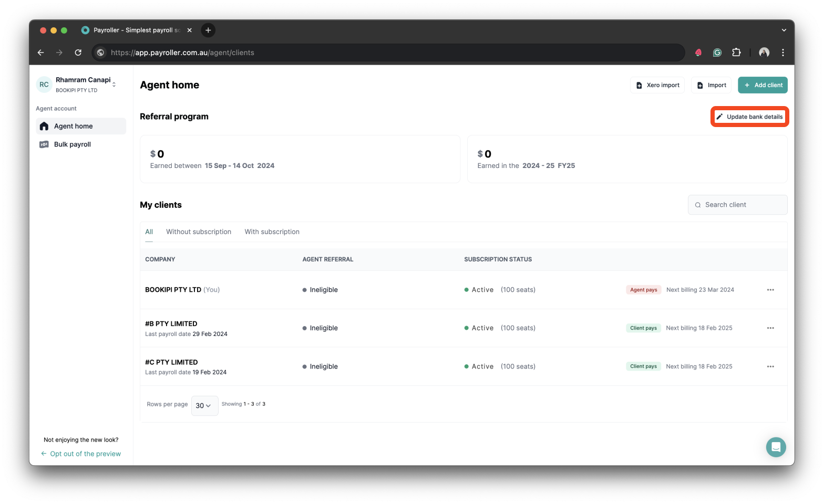Screen dimensions: 824x504
Task: Click #B PTY LIMITED company name
Action: click(x=171, y=324)
